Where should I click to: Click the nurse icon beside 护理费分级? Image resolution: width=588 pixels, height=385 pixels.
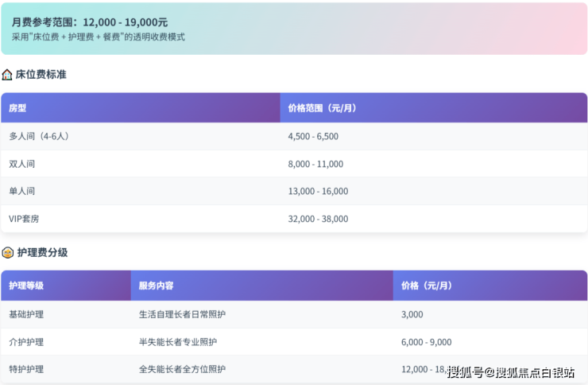(7, 253)
